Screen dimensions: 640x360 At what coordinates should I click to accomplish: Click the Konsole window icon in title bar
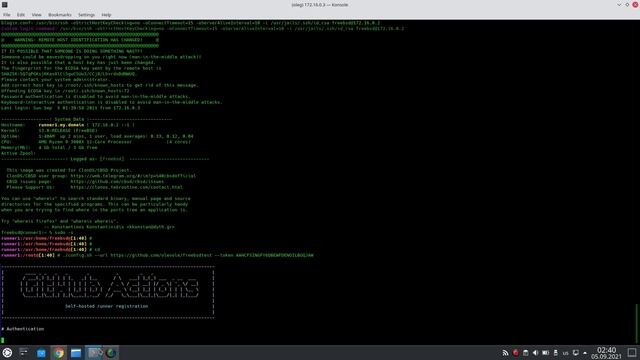click(x=4, y=4)
